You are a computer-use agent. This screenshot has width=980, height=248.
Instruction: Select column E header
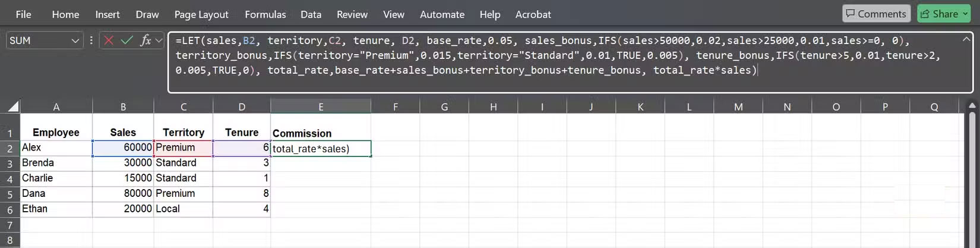(321, 107)
